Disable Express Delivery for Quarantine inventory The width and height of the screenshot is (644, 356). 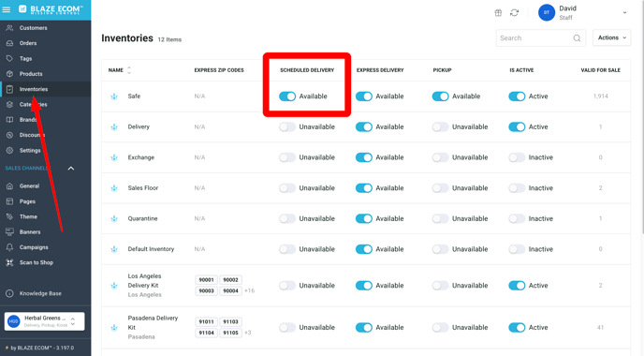click(364, 218)
